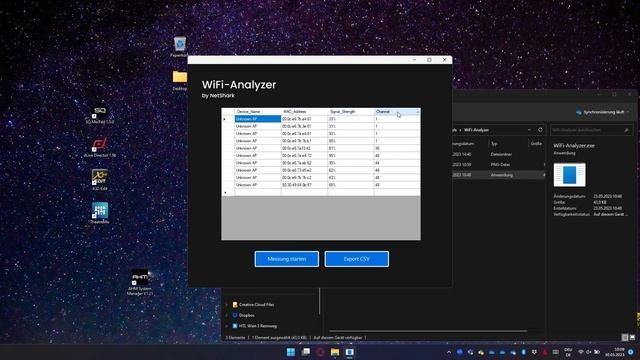Image resolution: width=640 pixels, height=360 pixels.
Task: Open the Explorer address bar history dropdown
Action: [x=529, y=130]
